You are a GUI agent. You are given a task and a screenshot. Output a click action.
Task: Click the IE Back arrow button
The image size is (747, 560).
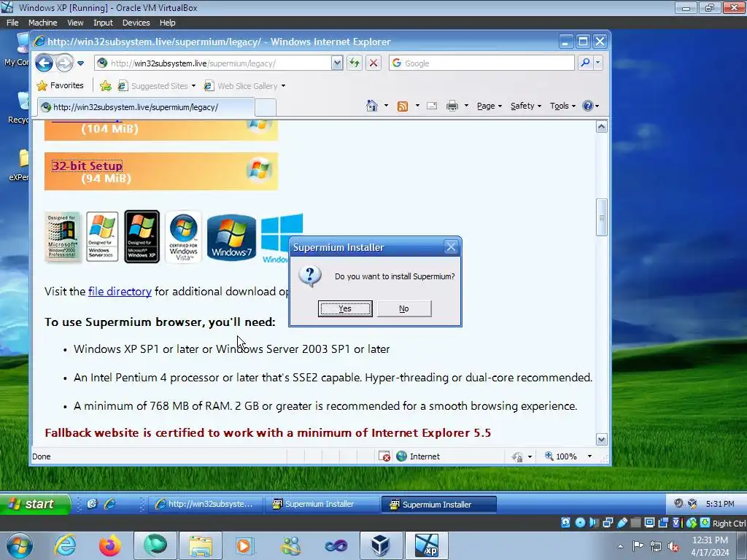(x=44, y=63)
